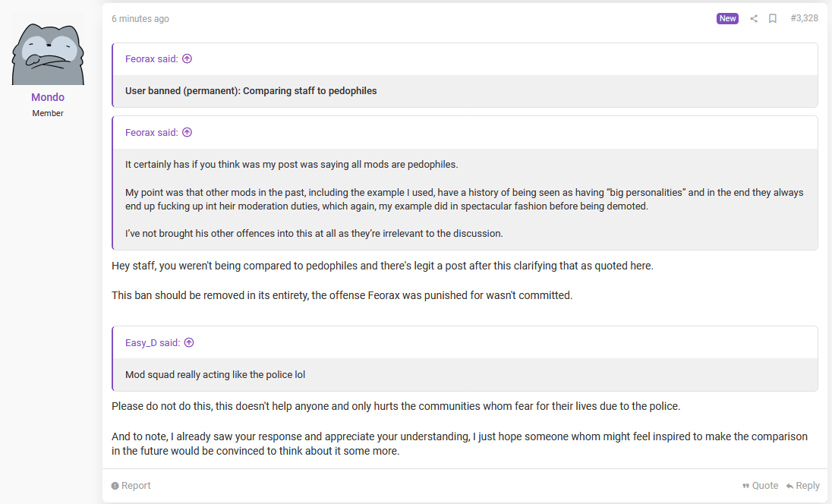This screenshot has height=504, width=832.
Task: Click the 6 minutes ago timestamp
Action: click(x=140, y=18)
